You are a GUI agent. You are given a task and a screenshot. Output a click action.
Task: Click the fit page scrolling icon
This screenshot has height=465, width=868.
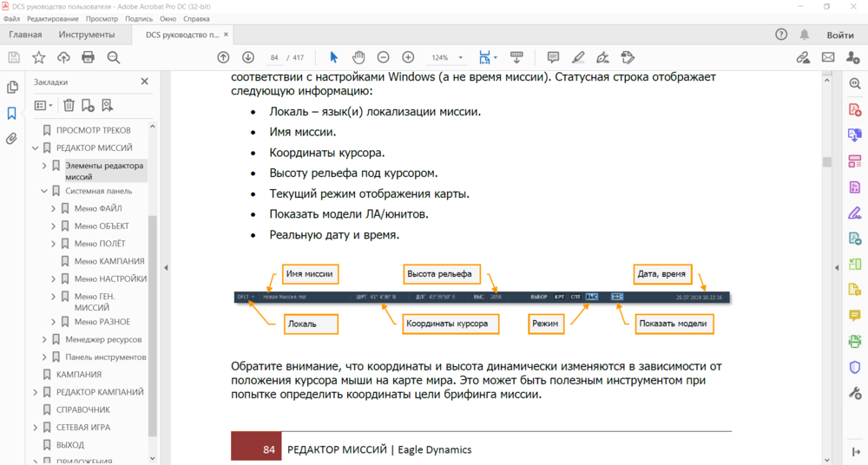[484, 57]
